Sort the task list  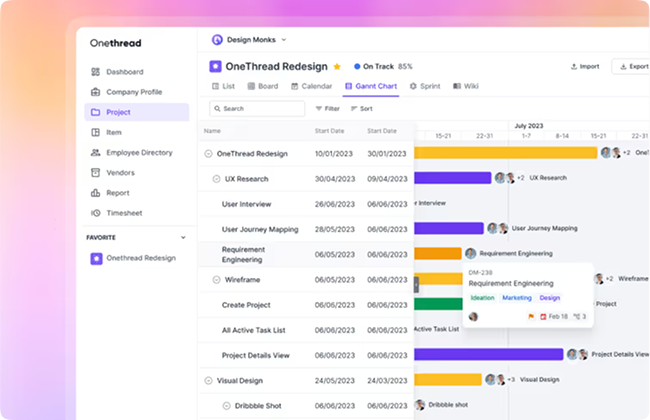tap(360, 108)
